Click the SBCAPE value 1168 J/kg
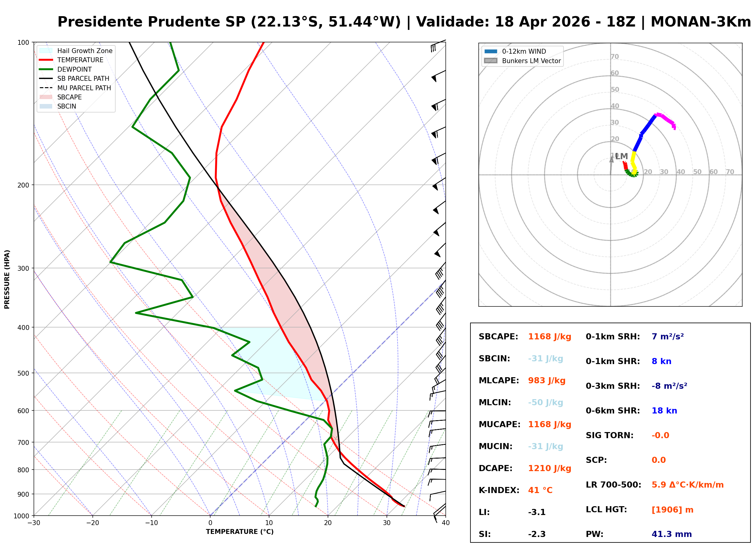756x558 pixels. 549,337
